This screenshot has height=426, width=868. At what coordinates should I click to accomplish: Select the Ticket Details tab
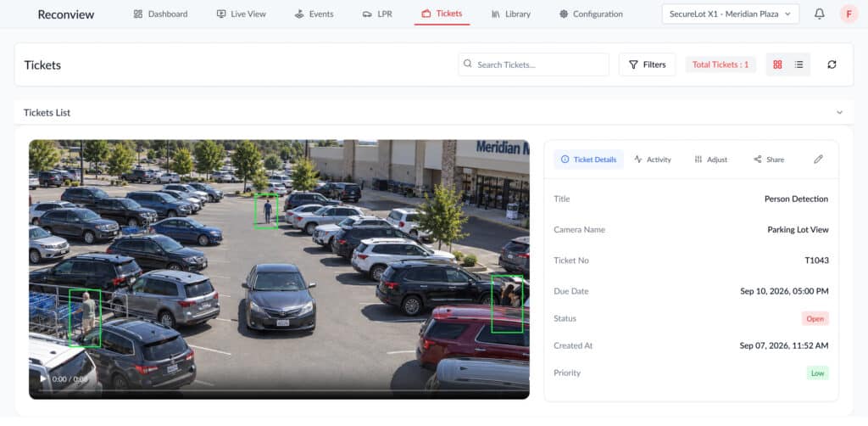click(588, 159)
